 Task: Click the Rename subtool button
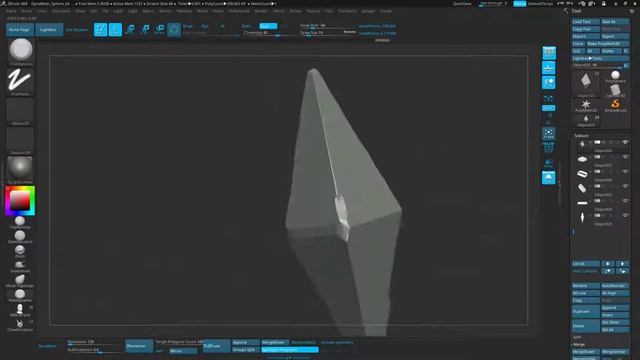[x=586, y=286]
